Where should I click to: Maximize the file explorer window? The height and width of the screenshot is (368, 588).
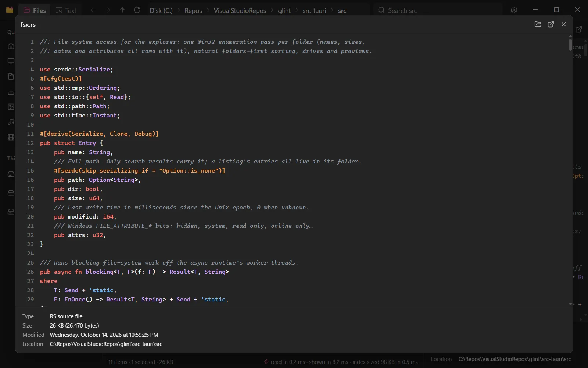point(556,10)
